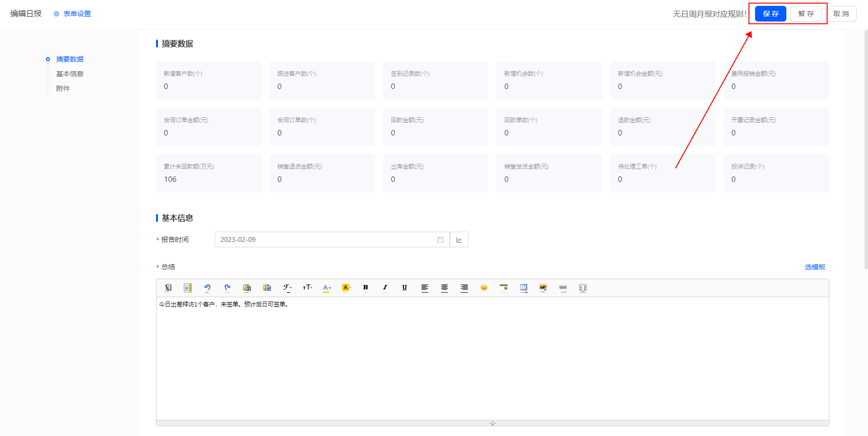Open the font family dropdown
This screenshot has height=436, width=868.
click(x=287, y=288)
